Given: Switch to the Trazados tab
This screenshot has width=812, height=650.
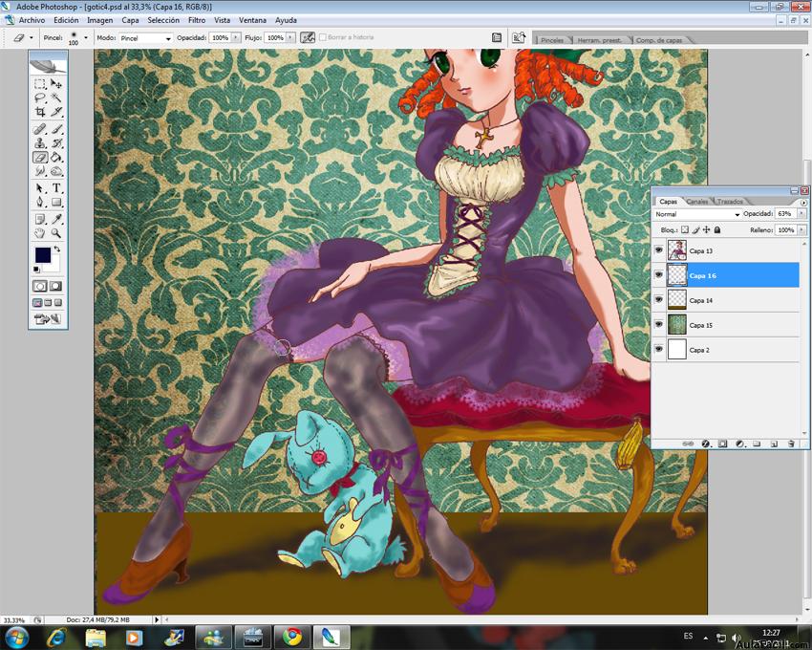Looking at the screenshot, I should pos(730,201).
